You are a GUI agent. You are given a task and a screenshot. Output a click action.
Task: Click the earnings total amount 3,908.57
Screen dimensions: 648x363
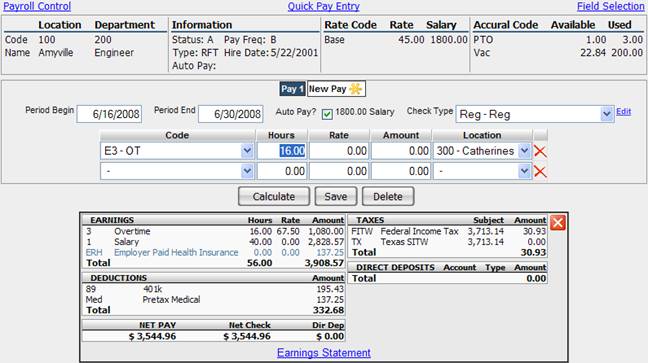pyautogui.click(x=324, y=263)
